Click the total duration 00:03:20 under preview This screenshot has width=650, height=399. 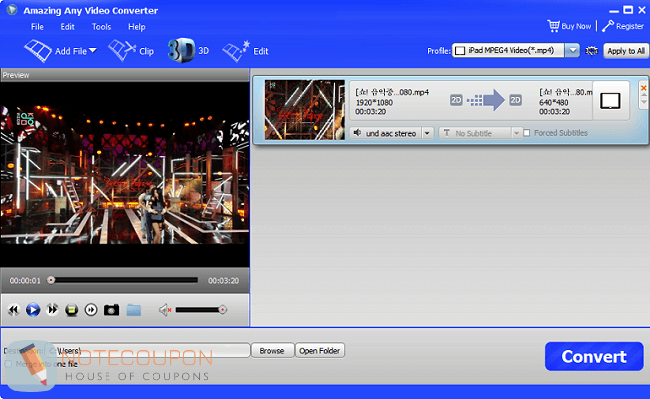(223, 281)
